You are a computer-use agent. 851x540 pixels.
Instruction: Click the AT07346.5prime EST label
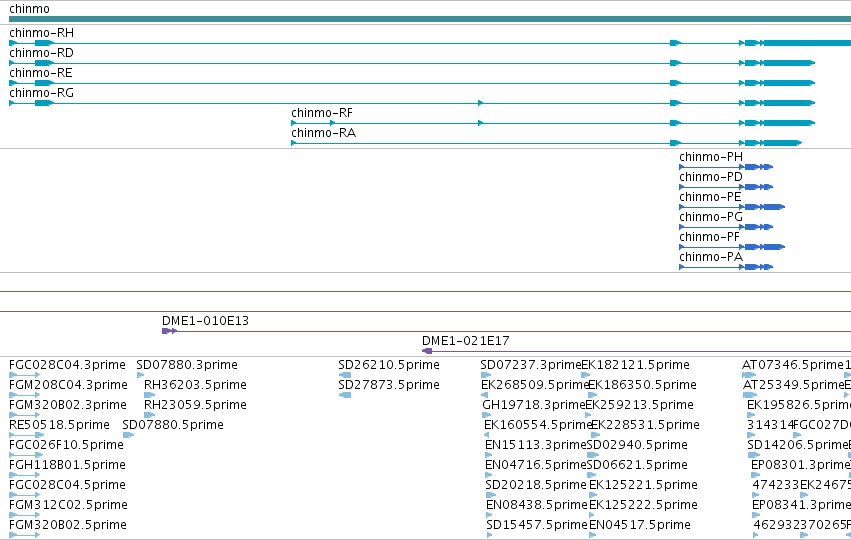tap(793, 365)
